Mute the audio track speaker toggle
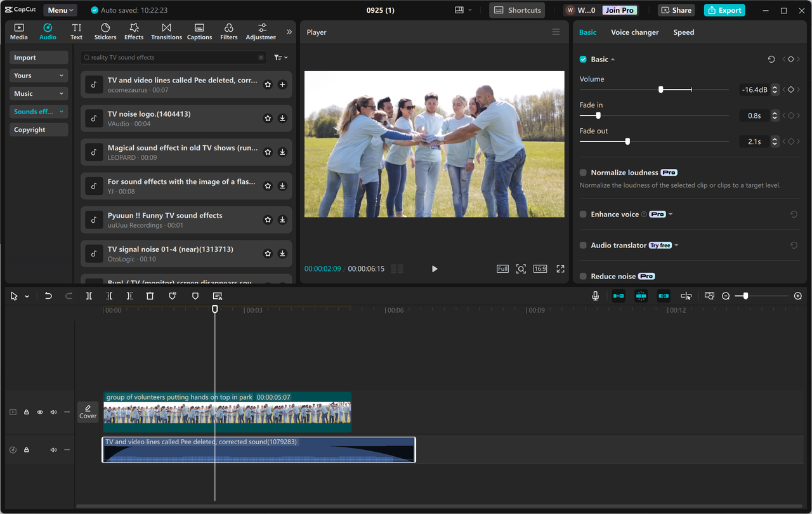Image resolution: width=812 pixels, height=514 pixels. click(x=53, y=449)
